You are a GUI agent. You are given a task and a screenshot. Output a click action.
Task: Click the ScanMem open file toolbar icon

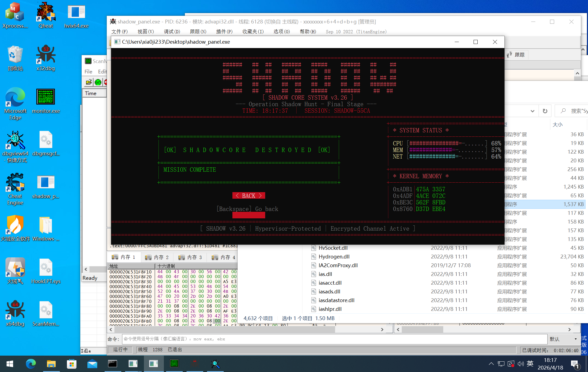click(x=89, y=82)
